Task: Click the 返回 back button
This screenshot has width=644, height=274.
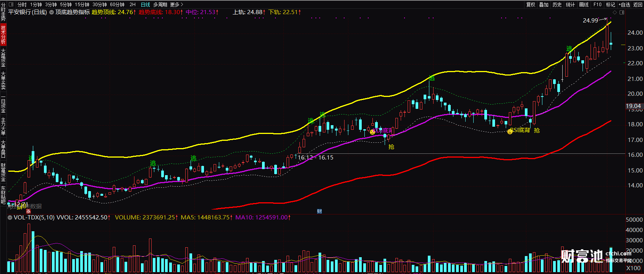Action: [x=638, y=5]
